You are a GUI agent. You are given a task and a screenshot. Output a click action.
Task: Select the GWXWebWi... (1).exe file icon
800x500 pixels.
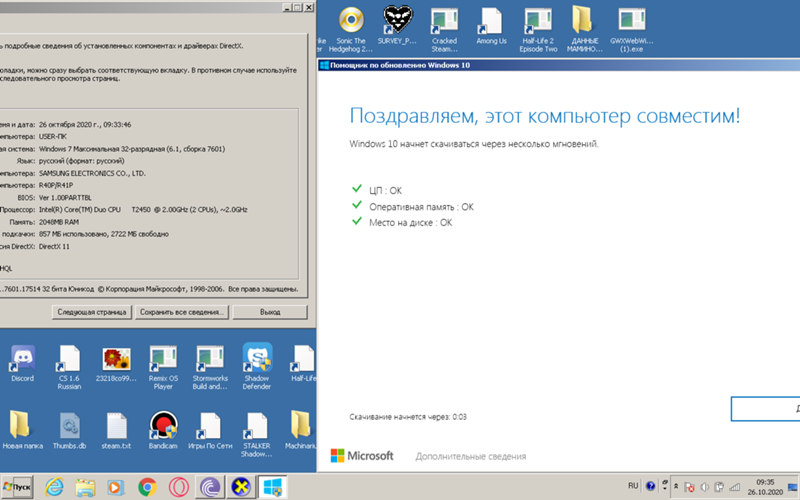632,30
